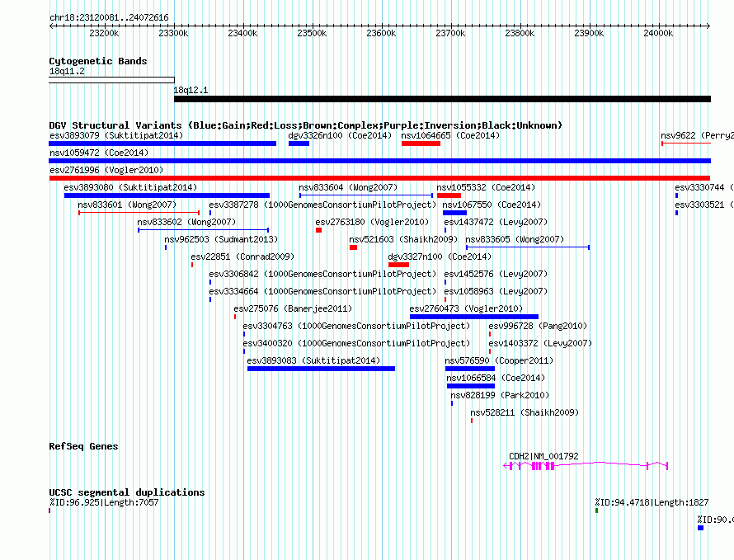This screenshot has height=560, width=734.
Task: Click the blue segmental duplication block at right
Action: [x=701, y=528]
